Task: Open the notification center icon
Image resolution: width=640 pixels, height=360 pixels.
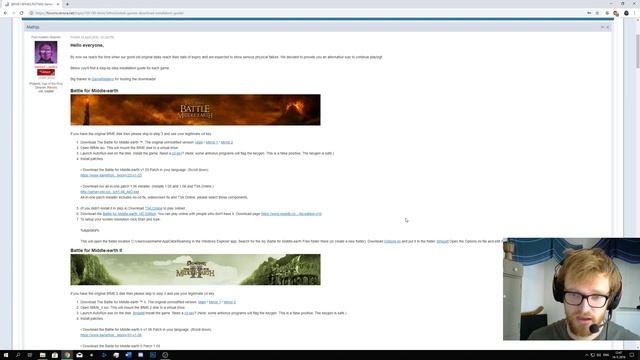Action: click(x=632, y=355)
